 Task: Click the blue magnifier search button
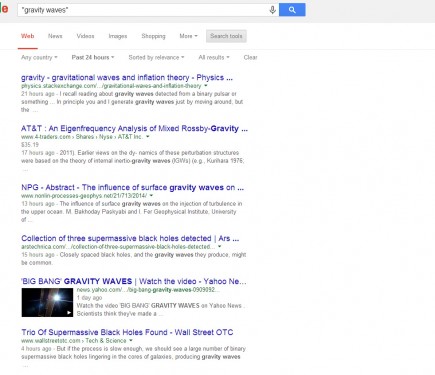pyautogui.click(x=292, y=10)
